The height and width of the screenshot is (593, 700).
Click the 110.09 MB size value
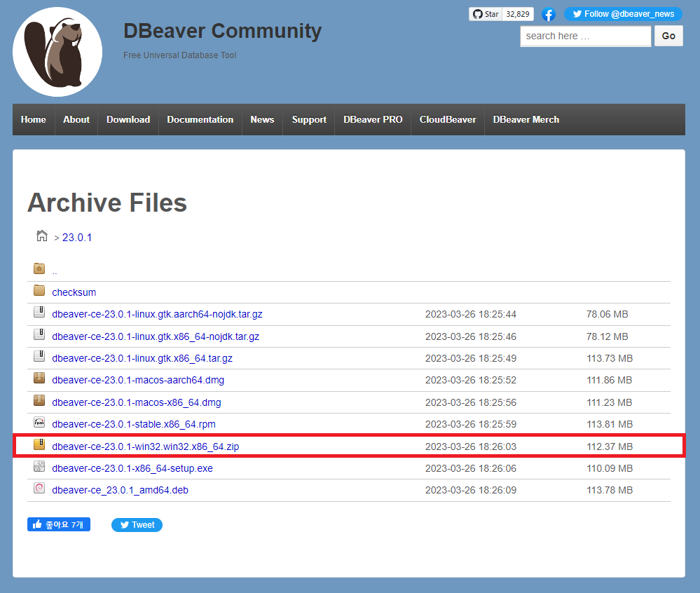tap(610, 468)
